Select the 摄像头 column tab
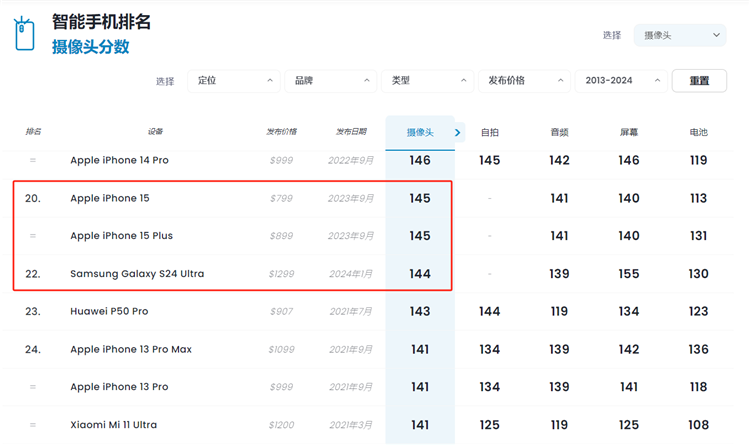The width and height of the screenshot is (750, 445). pyautogui.click(x=420, y=133)
